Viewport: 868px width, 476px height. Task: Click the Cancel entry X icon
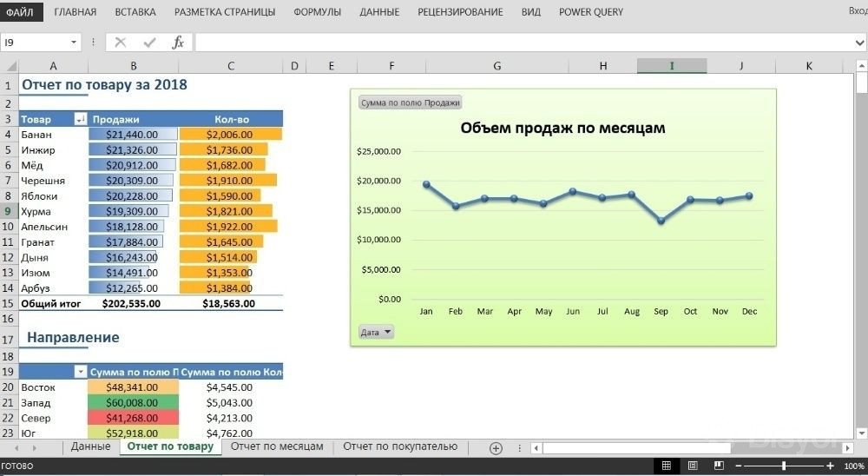pos(120,43)
